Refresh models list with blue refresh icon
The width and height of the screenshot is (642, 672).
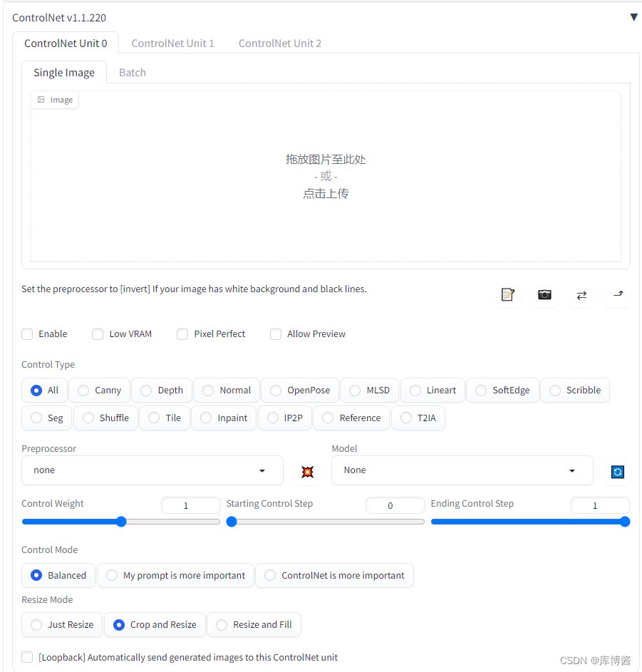617,472
